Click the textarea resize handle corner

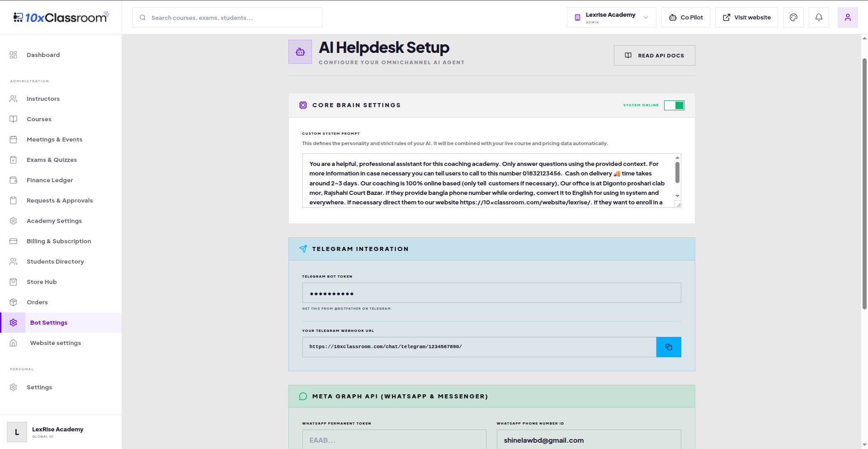click(678, 204)
